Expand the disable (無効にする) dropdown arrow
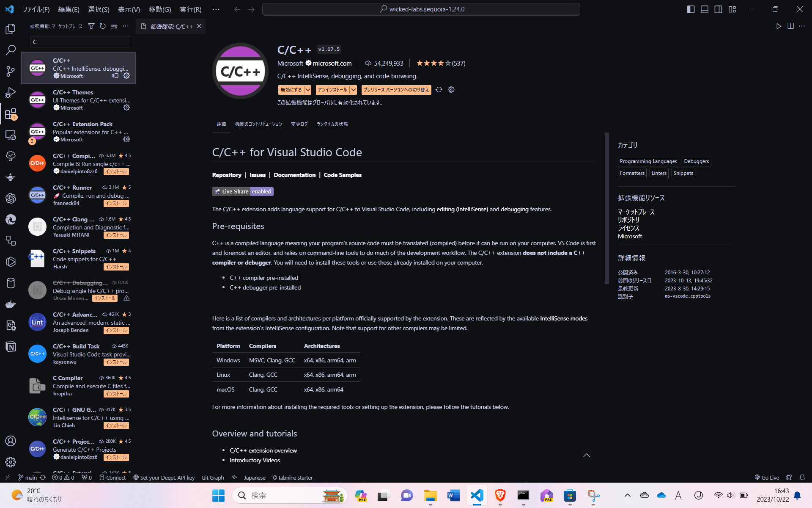 tap(308, 90)
